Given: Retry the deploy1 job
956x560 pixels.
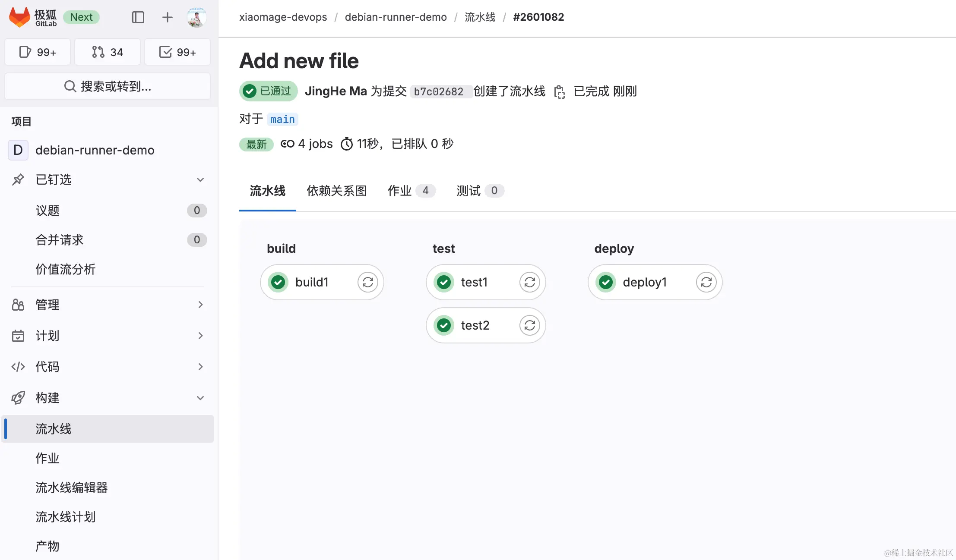Looking at the screenshot, I should click(x=706, y=282).
